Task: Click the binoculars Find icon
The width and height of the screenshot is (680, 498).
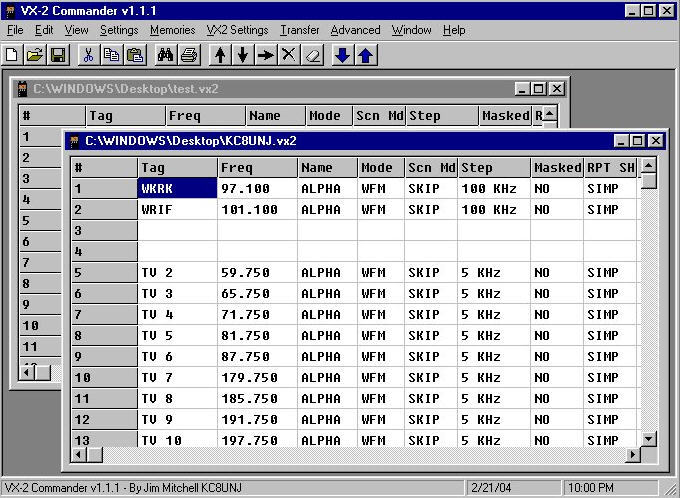Action: click(166, 55)
